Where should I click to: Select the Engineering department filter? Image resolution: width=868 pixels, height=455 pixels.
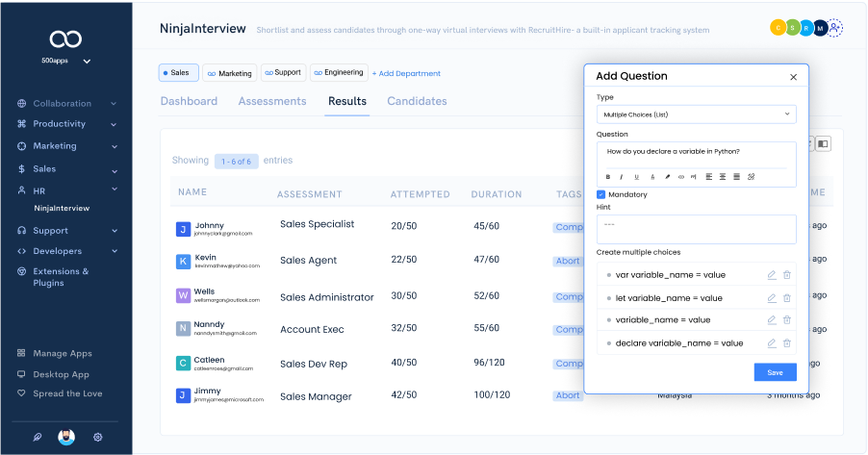pos(338,73)
